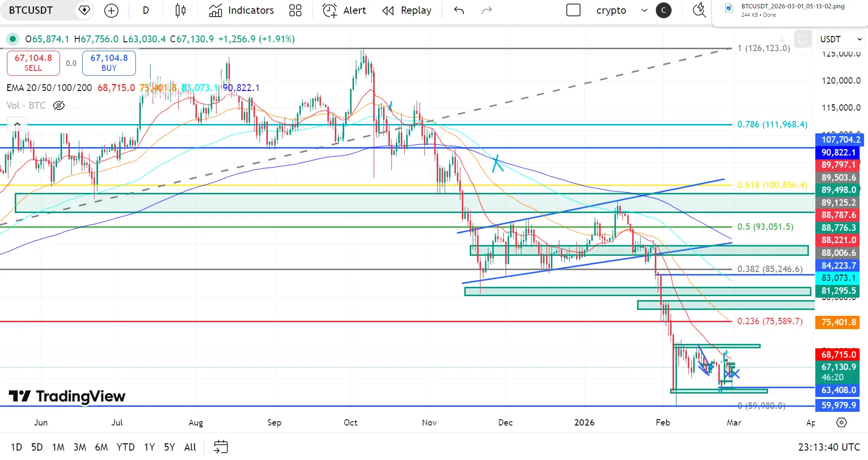
Task: Click the 59,979.9 price axis label
Action: [x=838, y=405]
